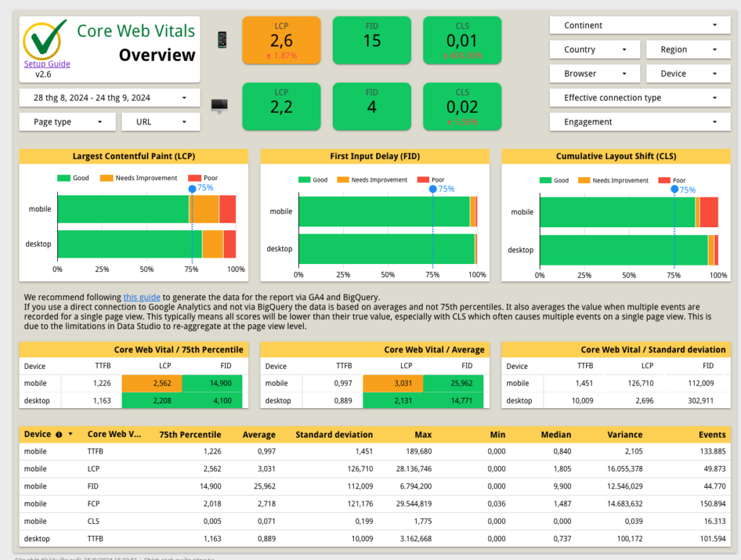741x560 pixels.
Task: Click the 150.894 Events value in the mobile FCP row
Action: (713, 504)
